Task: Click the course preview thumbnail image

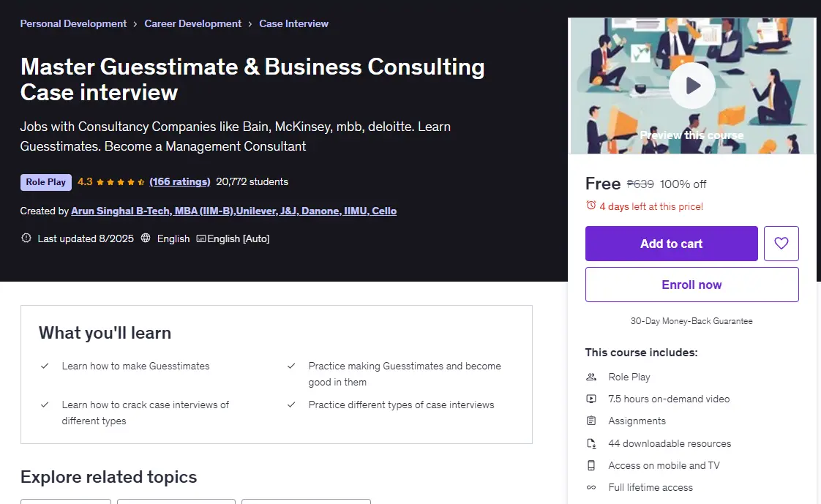Action: (692, 86)
